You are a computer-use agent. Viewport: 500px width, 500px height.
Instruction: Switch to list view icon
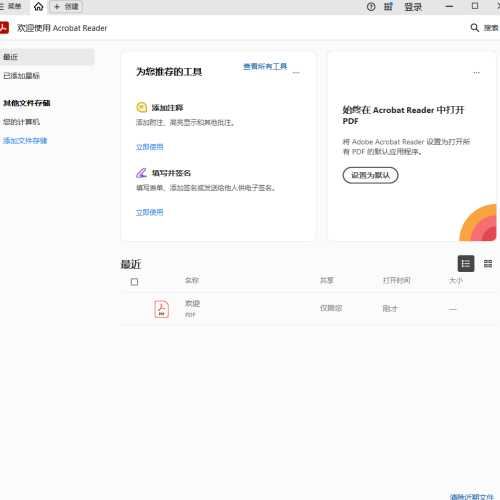(x=466, y=264)
